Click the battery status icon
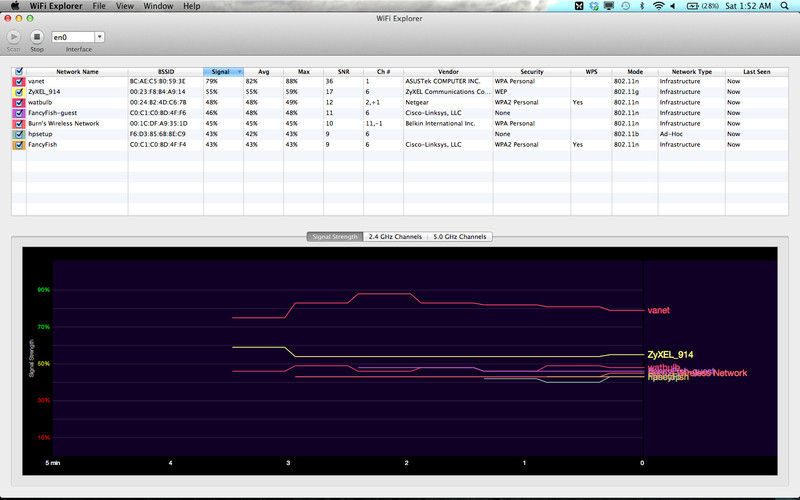 coord(703,6)
